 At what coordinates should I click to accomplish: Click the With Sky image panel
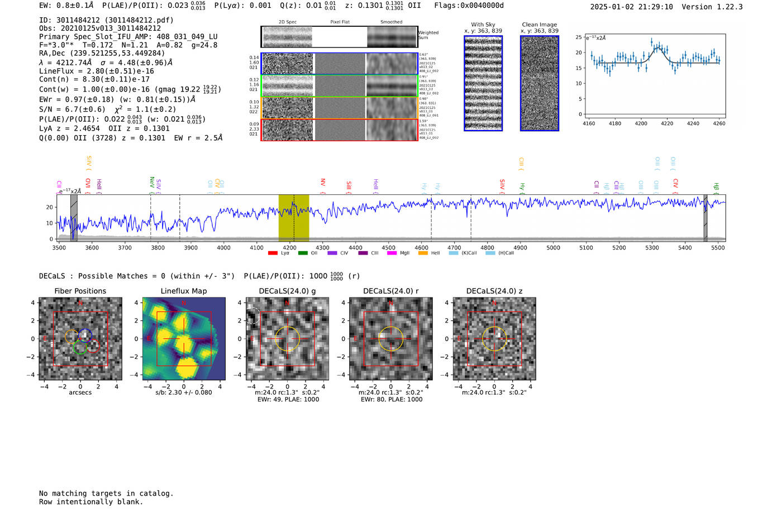pos(483,83)
